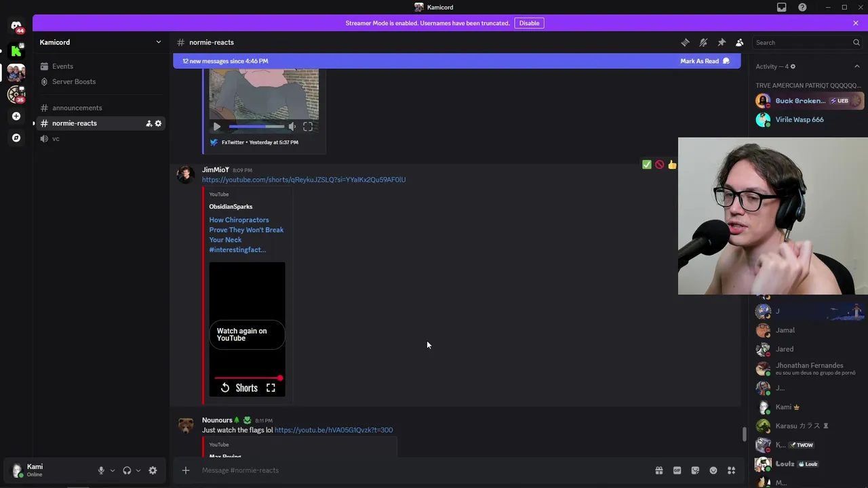Image resolution: width=868 pixels, height=488 pixels.
Task: Open sticker picker
Action: coord(695,470)
